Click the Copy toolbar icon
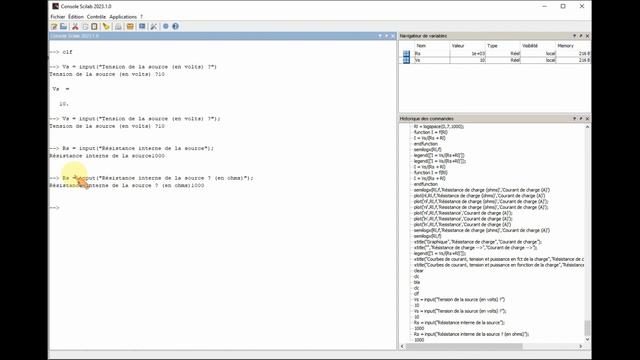The width and height of the screenshot is (640, 360). (x=85, y=27)
